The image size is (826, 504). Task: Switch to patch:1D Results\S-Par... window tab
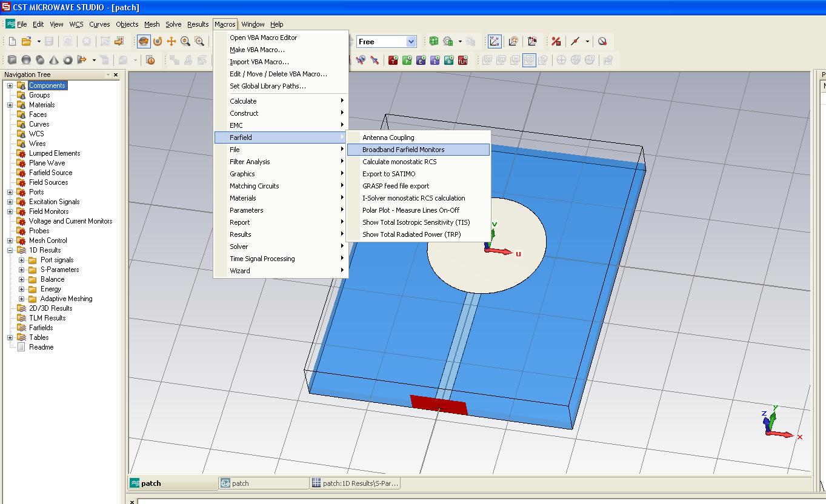(x=355, y=483)
